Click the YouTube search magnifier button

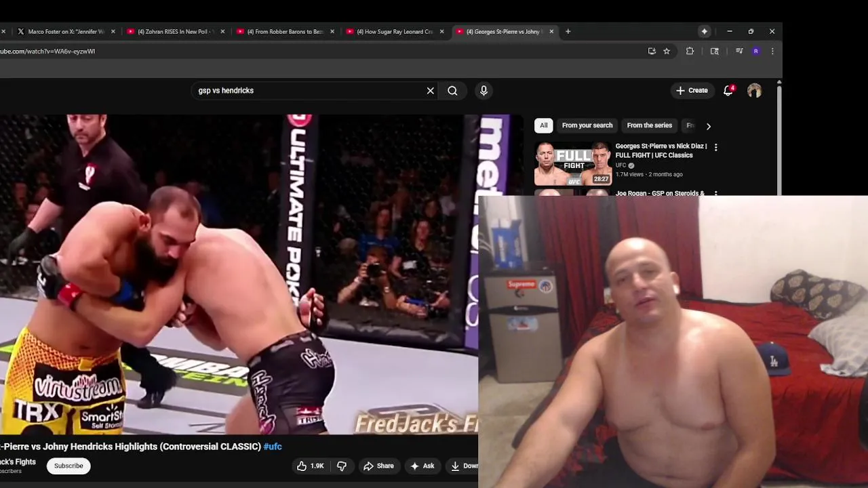452,90
